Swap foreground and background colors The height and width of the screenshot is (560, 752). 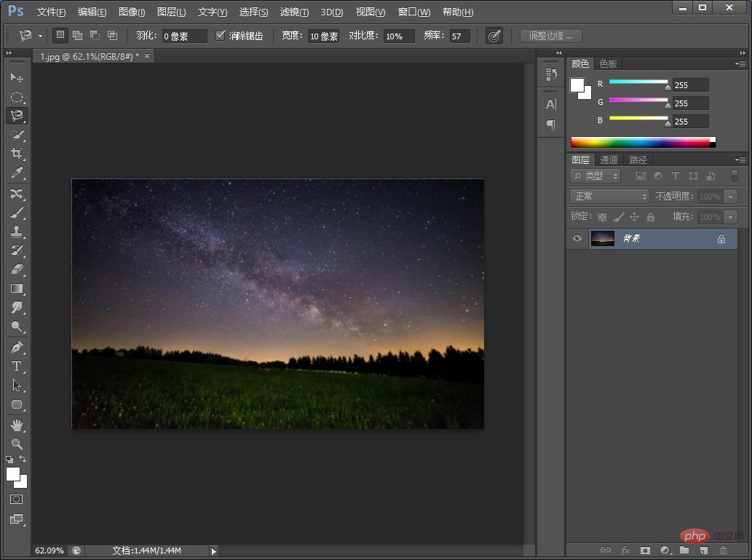coord(23,460)
